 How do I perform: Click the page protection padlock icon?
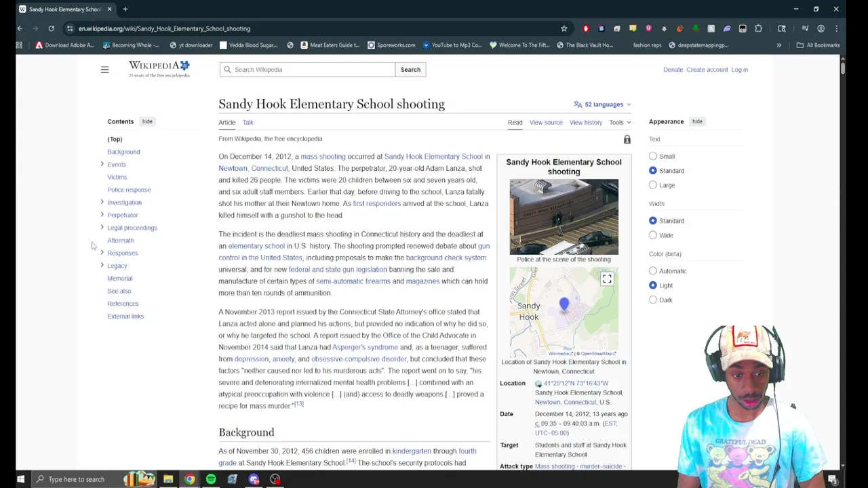click(x=627, y=139)
